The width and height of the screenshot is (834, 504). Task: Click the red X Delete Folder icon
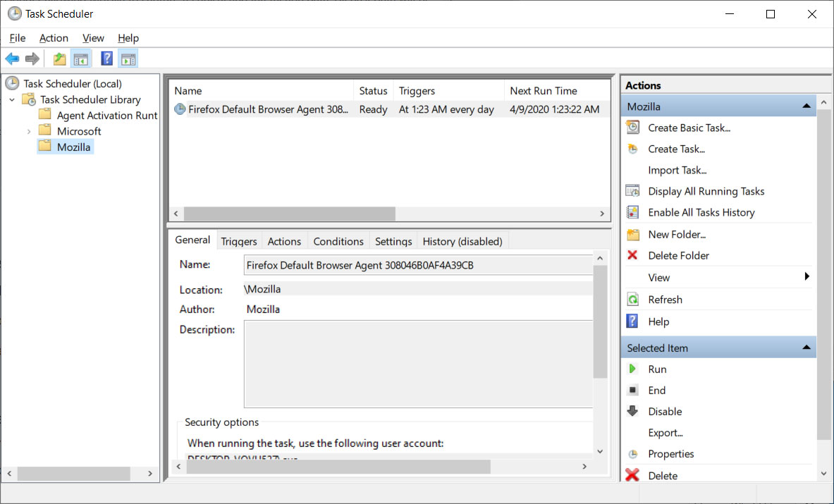click(x=632, y=255)
